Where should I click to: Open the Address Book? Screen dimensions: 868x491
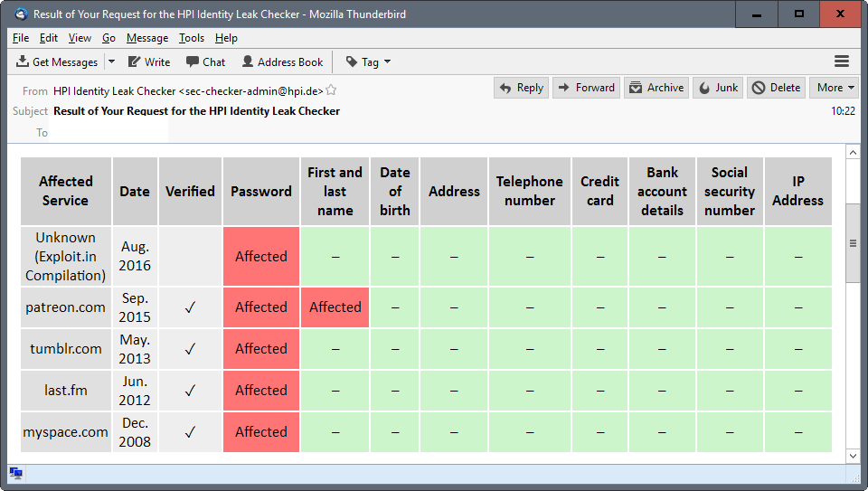(282, 62)
